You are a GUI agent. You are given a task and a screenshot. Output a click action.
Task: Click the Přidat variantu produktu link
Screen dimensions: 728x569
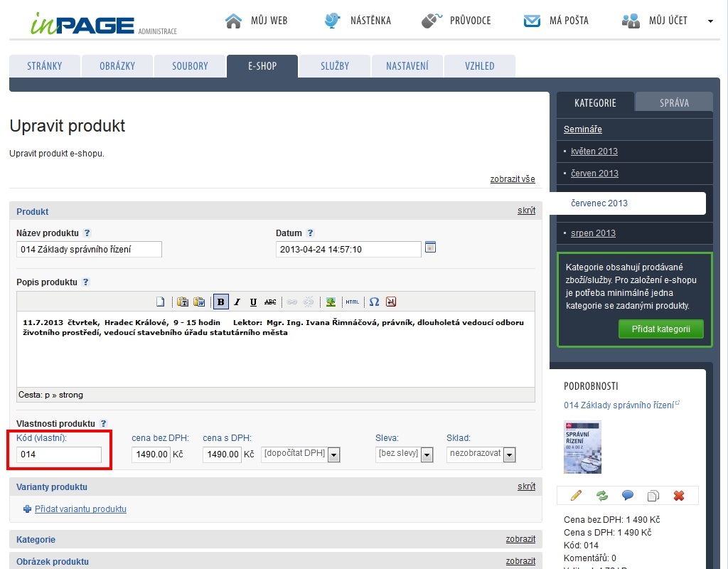coord(80,509)
